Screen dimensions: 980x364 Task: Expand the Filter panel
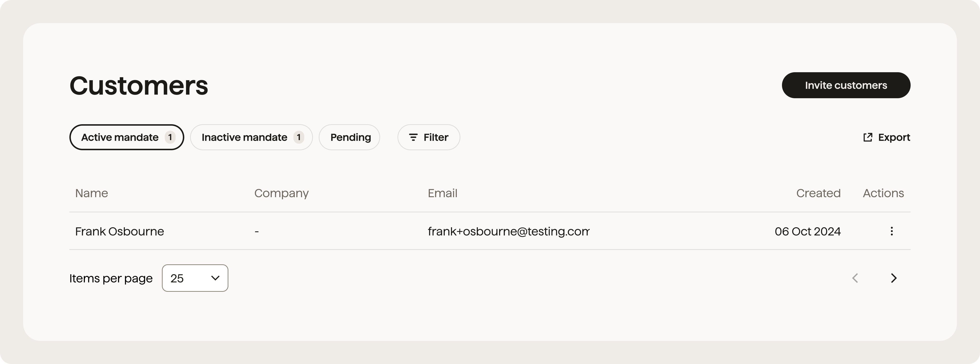point(428,137)
